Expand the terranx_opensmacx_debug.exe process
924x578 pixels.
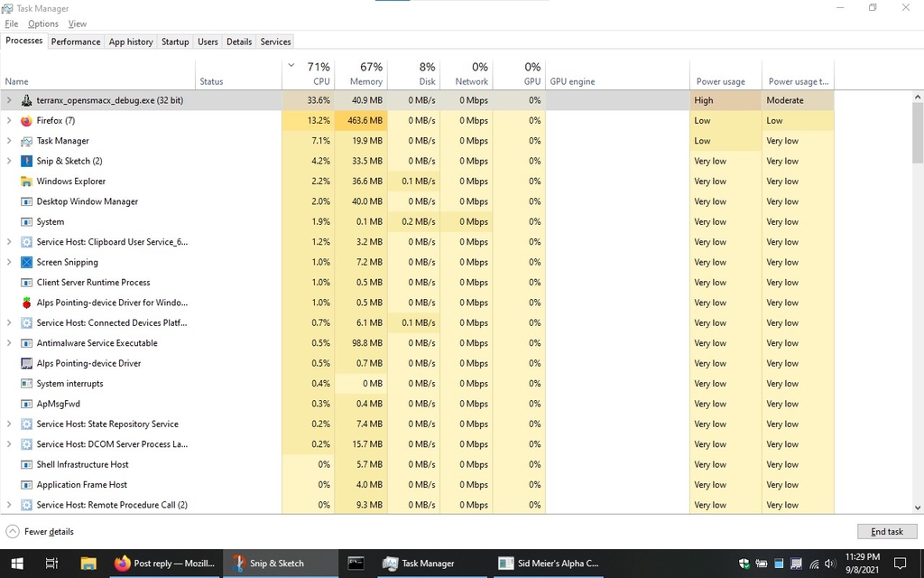9,100
